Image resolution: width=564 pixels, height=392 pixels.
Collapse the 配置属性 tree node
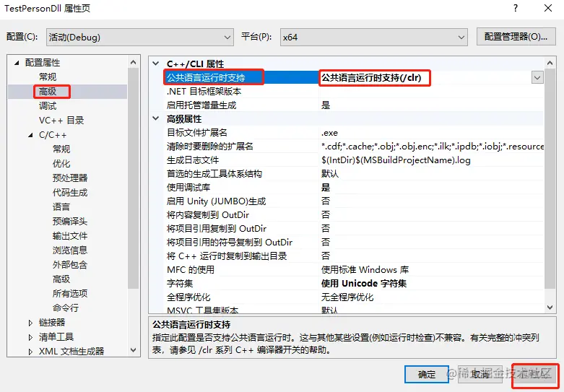tap(17, 63)
